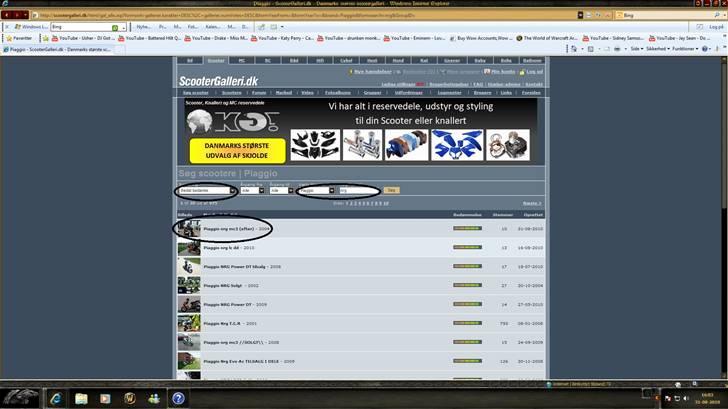Click the first scooter listing thumbnail
Image resolution: width=728 pixels, height=409 pixels.
click(x=188, y=228)
